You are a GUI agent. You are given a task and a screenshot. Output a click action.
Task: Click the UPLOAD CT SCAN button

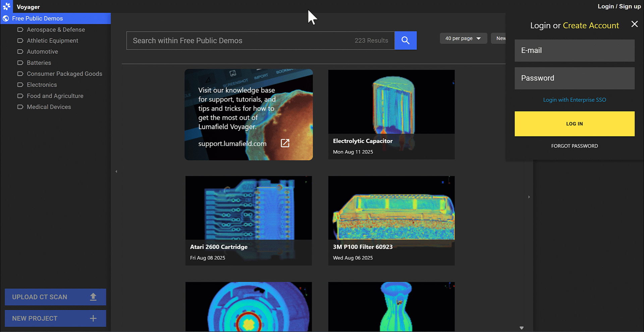[x=55, y=297]
